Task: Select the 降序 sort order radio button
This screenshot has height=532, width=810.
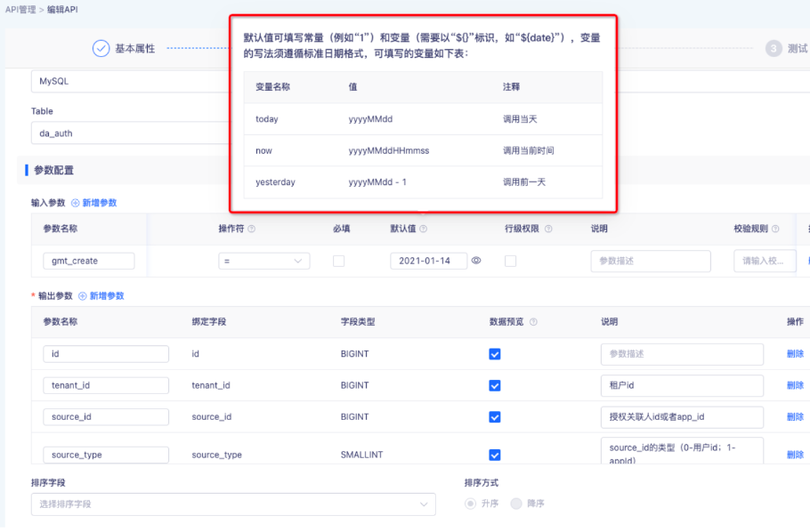Action: point(516,504)
